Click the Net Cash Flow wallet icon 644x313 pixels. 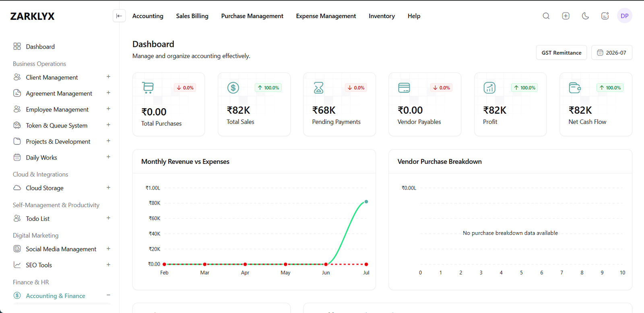pyautogui.click(x=575, y=88)
